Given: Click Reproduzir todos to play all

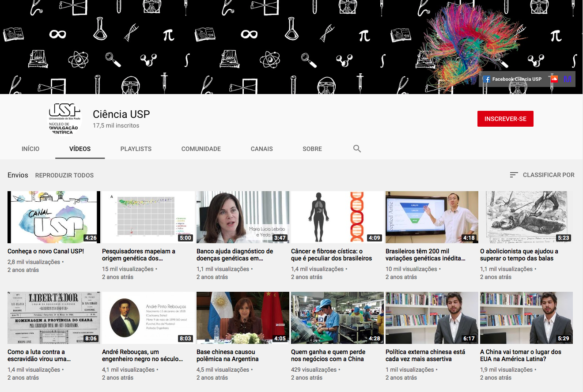Looking at the screenshot, I should (64, 175).
